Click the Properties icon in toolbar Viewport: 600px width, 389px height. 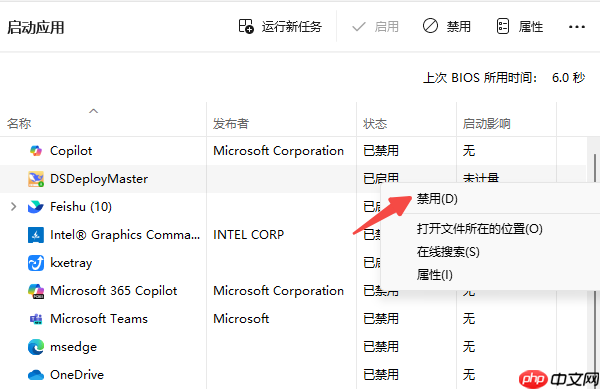pos(502,26)
